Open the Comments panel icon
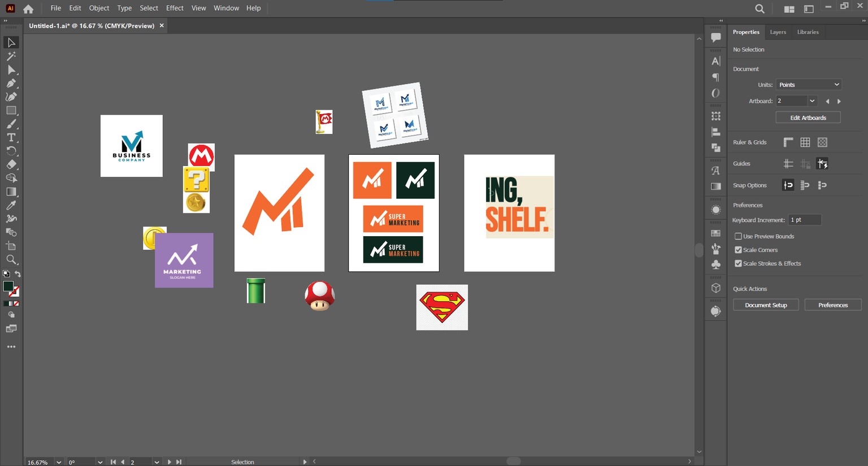 [716, 37]
